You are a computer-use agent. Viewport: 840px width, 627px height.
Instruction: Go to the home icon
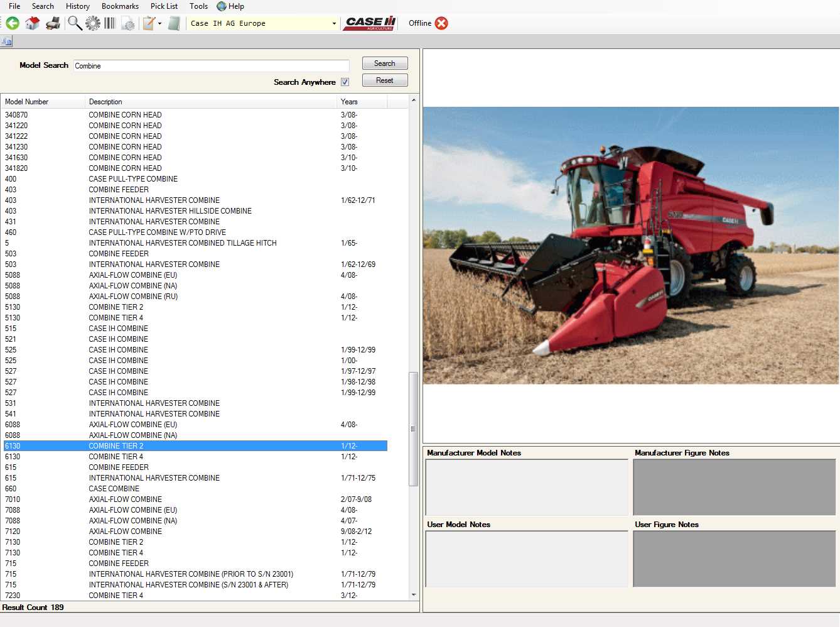pos(33,23)
